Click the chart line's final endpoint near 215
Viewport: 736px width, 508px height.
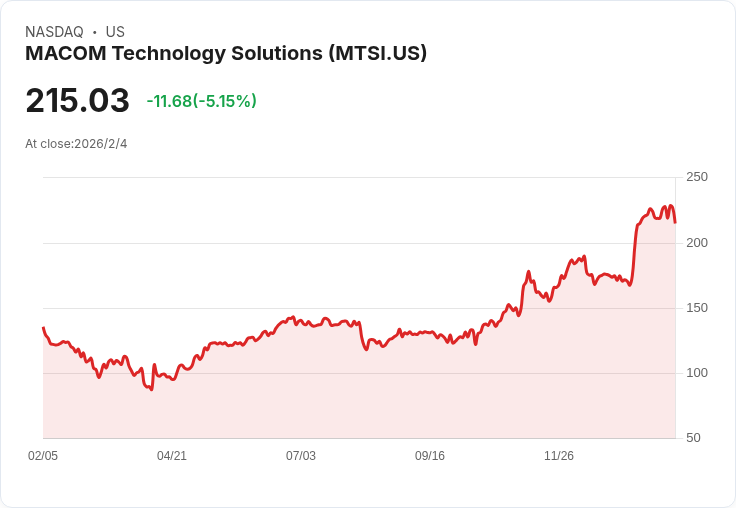675,223
